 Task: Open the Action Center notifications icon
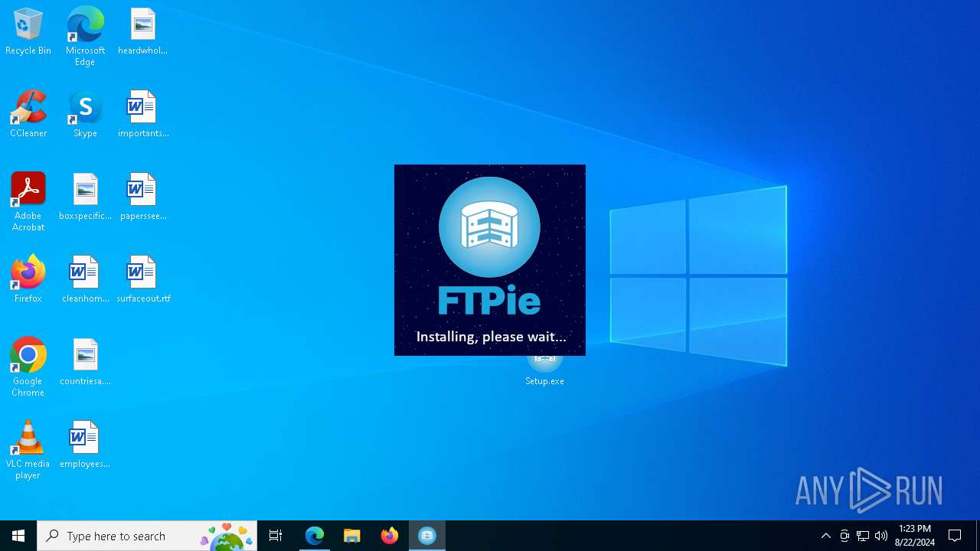[955, 536]
